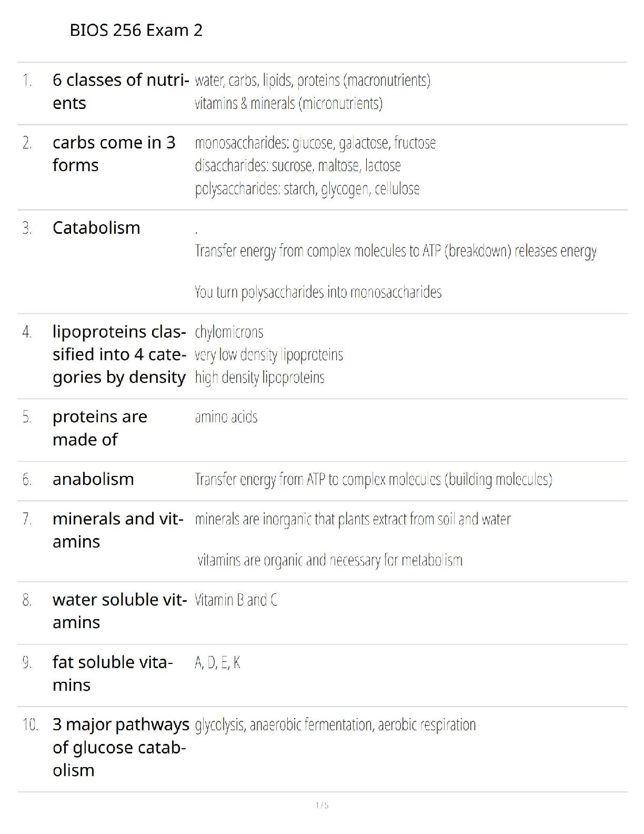This screenshot has width=644, height=834.
Task: Click the "3 major pathways of glucose catabolism" term
Action: [120, 747]
